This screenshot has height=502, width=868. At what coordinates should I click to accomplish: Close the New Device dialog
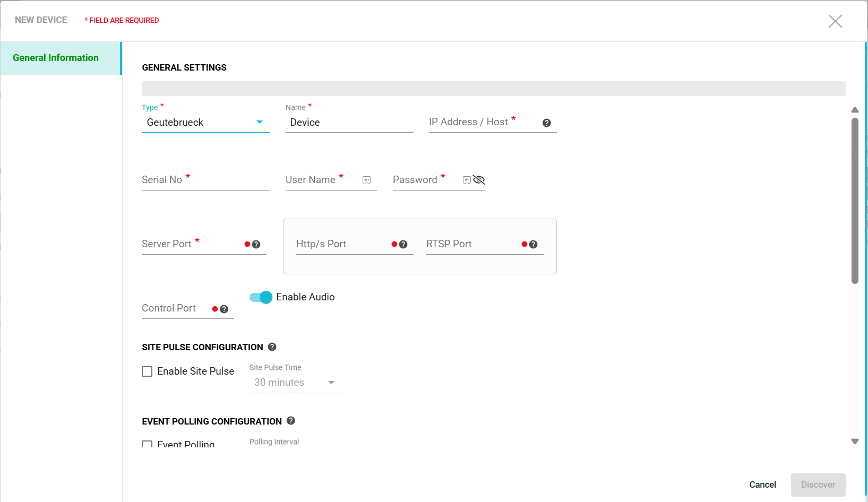coord(835,21)
